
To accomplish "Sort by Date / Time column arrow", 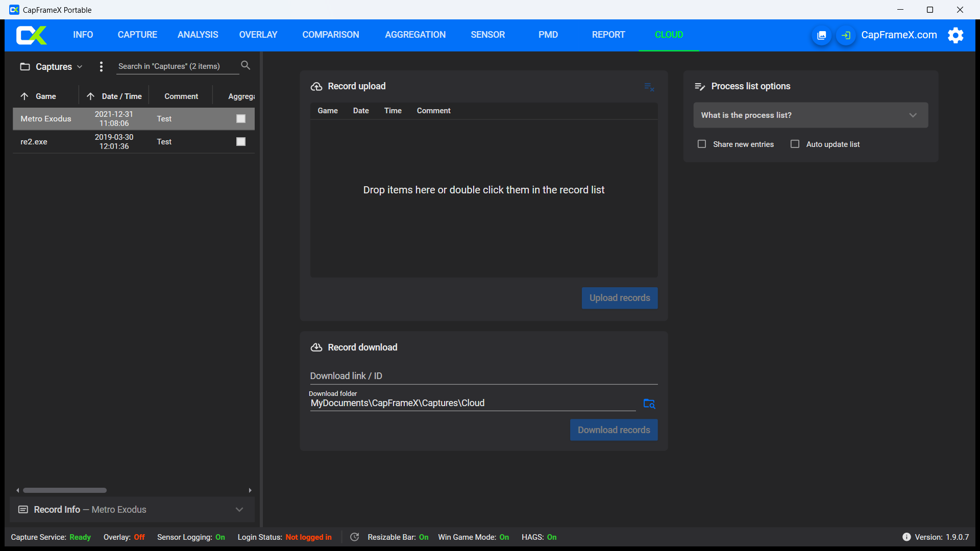I will (91, 96).
